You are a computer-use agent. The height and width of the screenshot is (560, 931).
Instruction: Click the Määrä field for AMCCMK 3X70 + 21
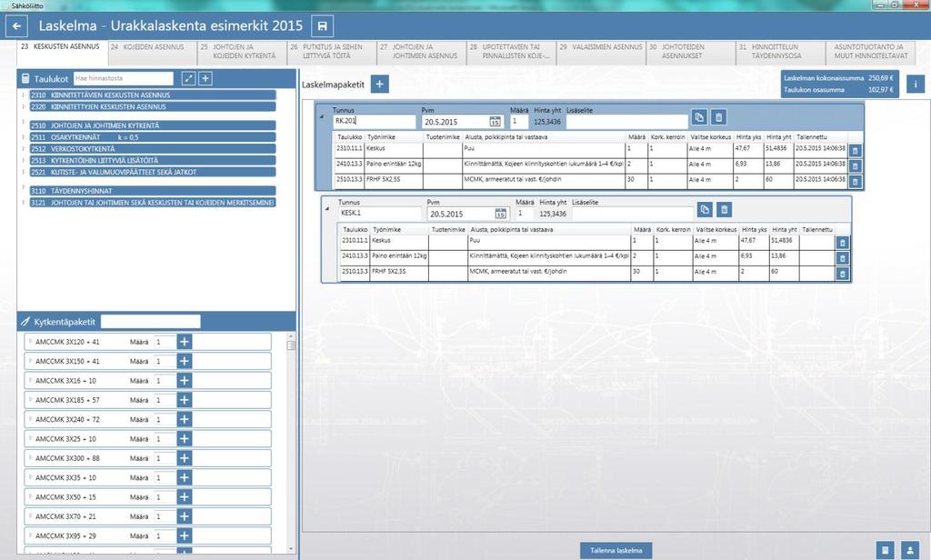165,516
